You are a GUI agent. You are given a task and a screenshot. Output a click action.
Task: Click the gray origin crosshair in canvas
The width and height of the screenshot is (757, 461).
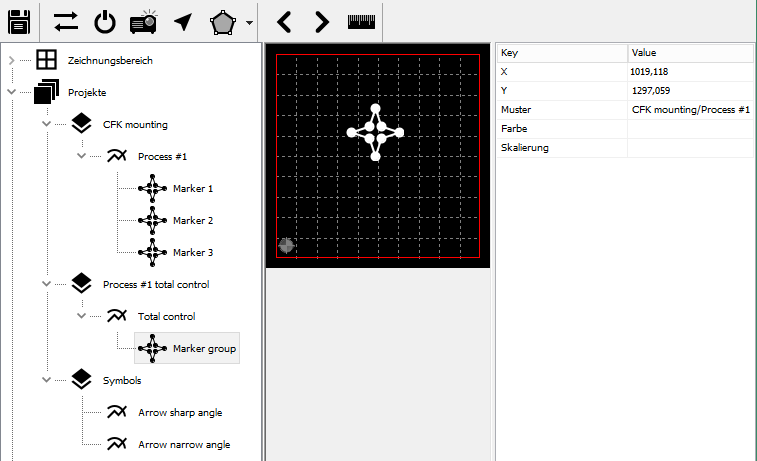coord(286,245)
